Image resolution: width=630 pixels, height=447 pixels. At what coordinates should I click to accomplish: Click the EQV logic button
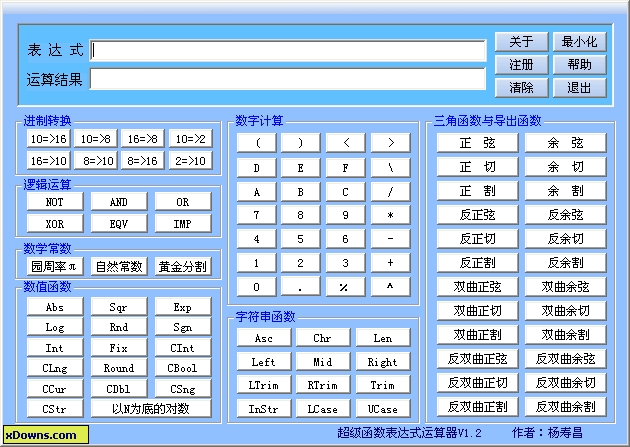(119, 223)
